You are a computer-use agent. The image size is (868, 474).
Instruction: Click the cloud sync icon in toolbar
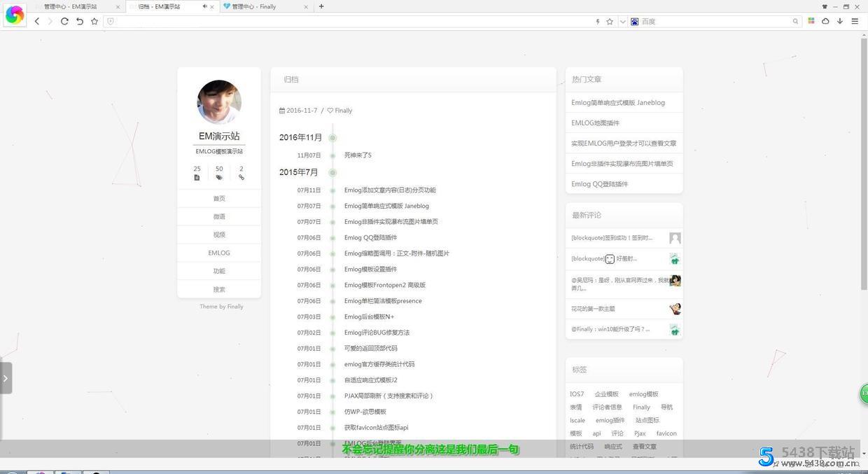click(825, 21)
